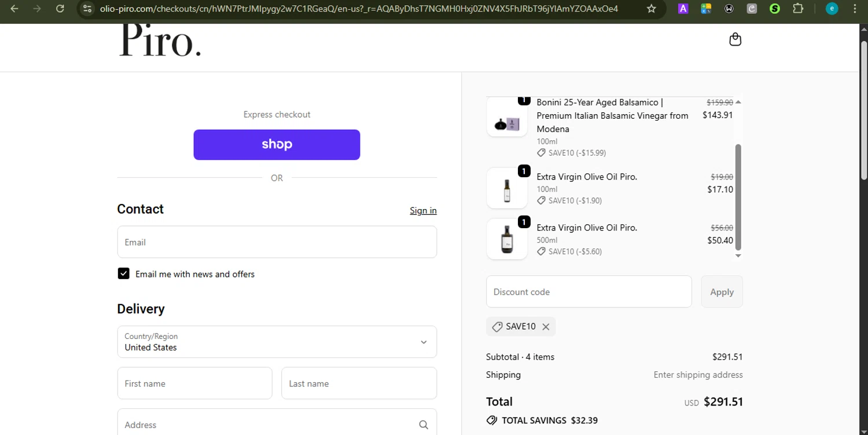The height and width of the screenshot is (435, 868).
Task: Open the Country/Region dropdown
Action: [x=277, y=342]
